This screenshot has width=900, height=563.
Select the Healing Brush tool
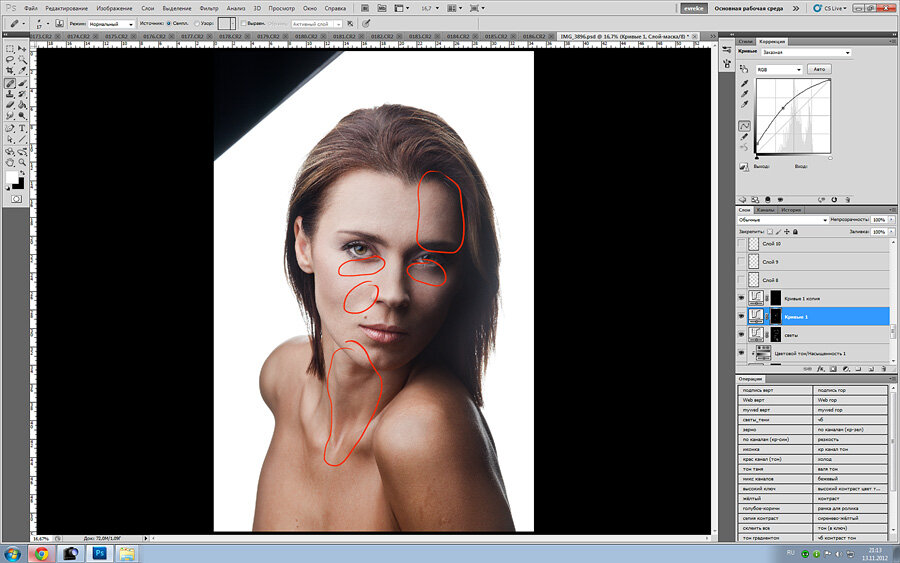[x=10, y=82]
